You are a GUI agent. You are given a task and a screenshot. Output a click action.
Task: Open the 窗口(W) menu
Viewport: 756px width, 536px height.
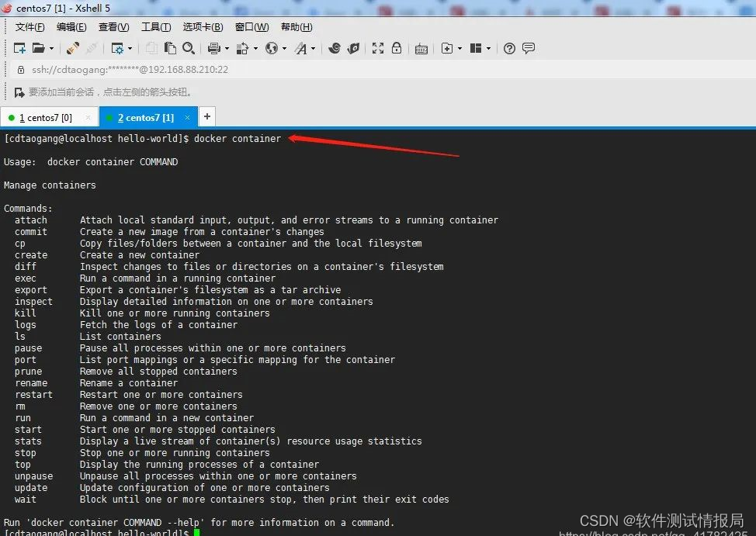[251, 27]
